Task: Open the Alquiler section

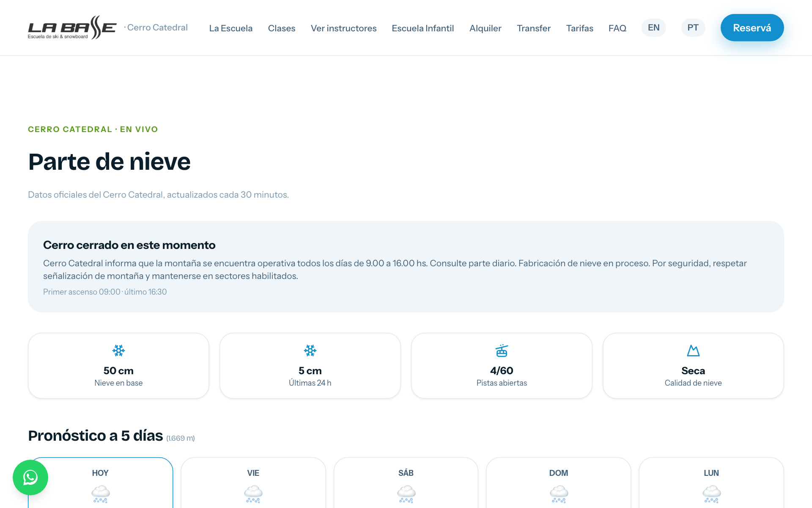Action: click(x=486, y=28)
